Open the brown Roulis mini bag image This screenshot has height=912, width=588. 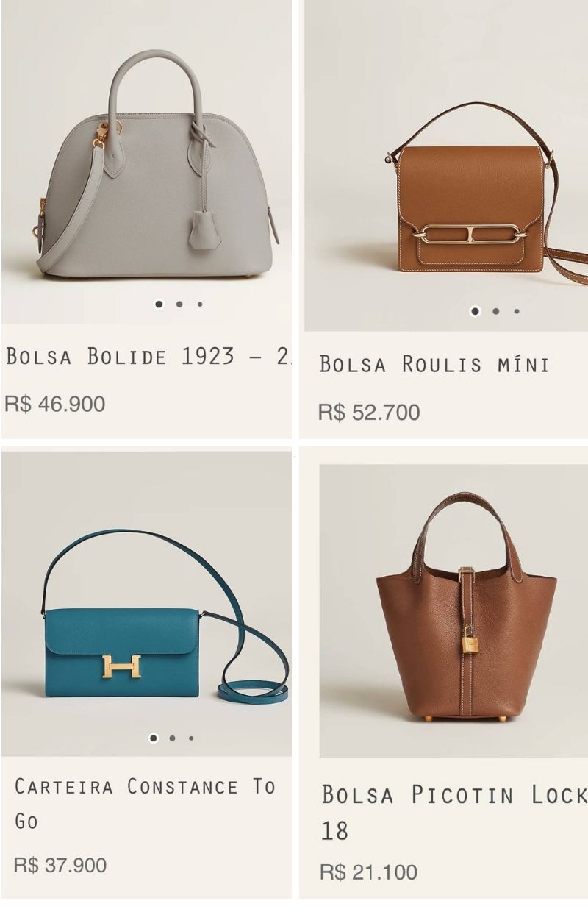point(446,165)
